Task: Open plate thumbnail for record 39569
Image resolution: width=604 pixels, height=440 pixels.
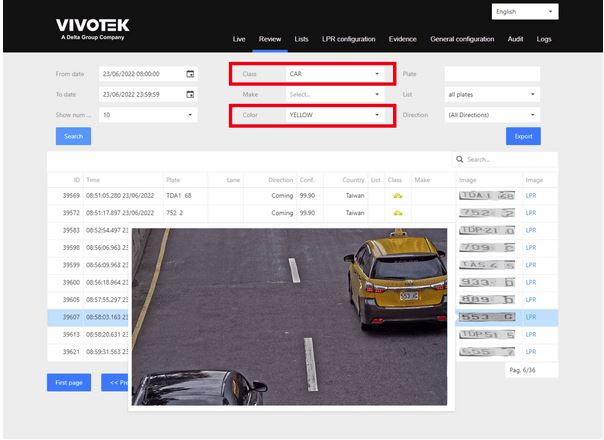Action: click(x=486, y=196)
